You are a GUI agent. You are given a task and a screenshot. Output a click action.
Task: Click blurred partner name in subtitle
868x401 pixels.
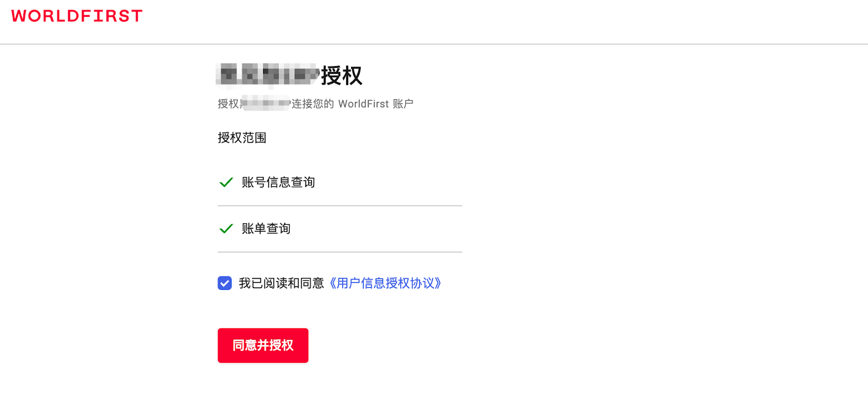tap(265, 103)
